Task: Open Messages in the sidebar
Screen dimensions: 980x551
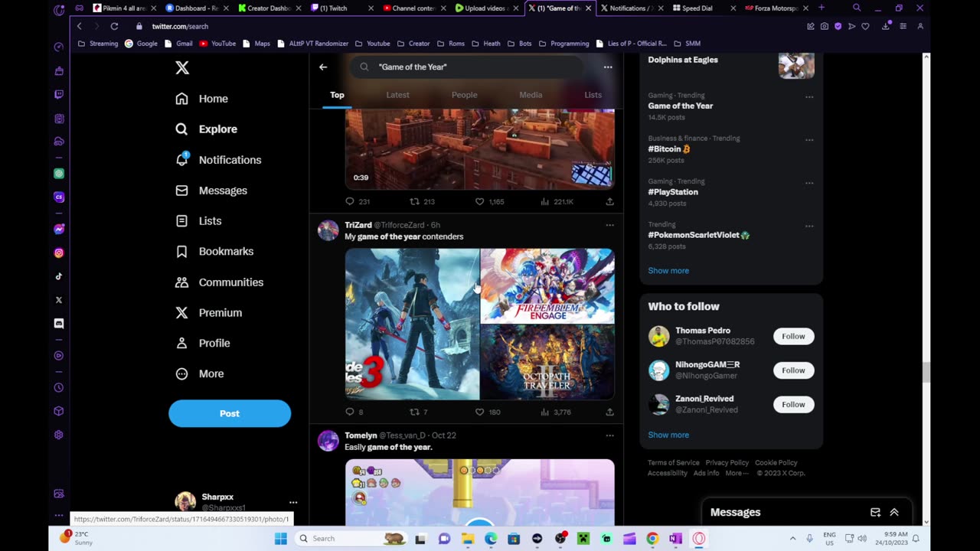Action: [x=212, y=191]
